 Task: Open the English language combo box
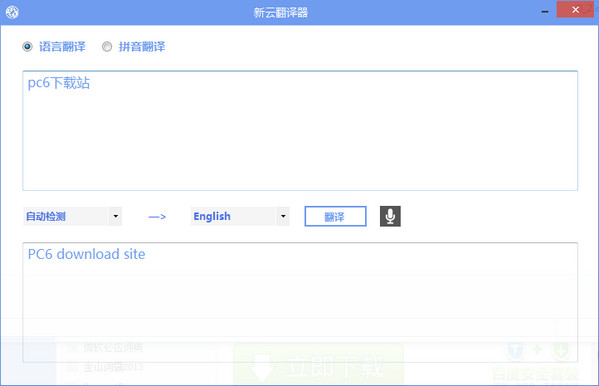240,216
